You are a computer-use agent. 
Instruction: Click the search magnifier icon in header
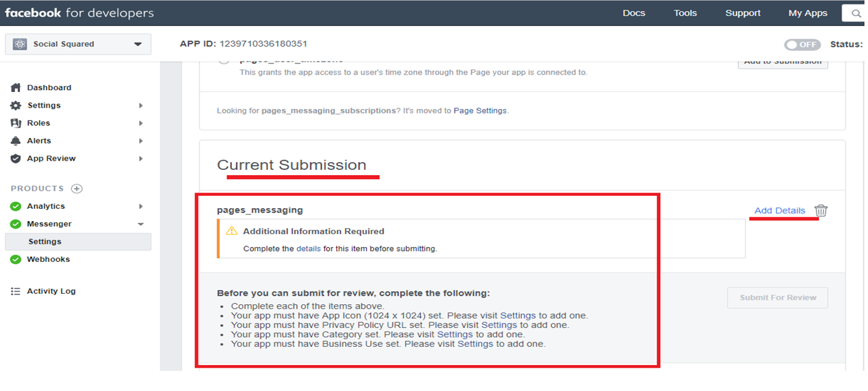pyautogui.click(x=856, y=13)
